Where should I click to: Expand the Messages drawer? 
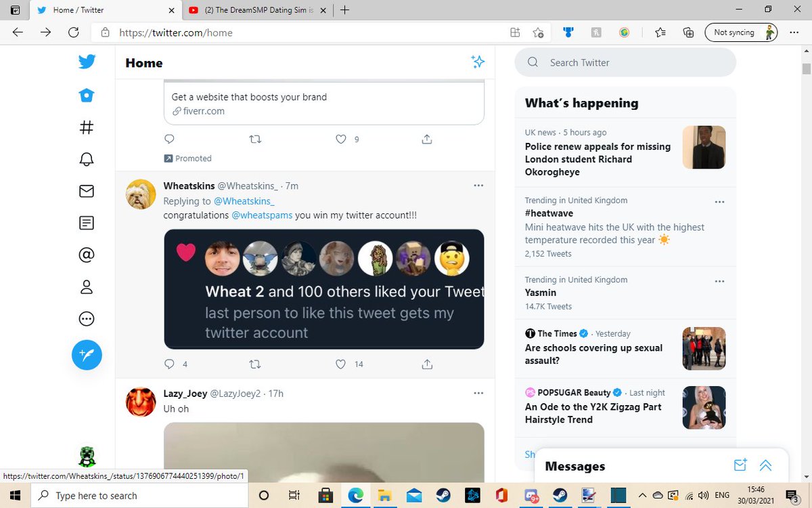pyautogui.click(x=766, y=465)
